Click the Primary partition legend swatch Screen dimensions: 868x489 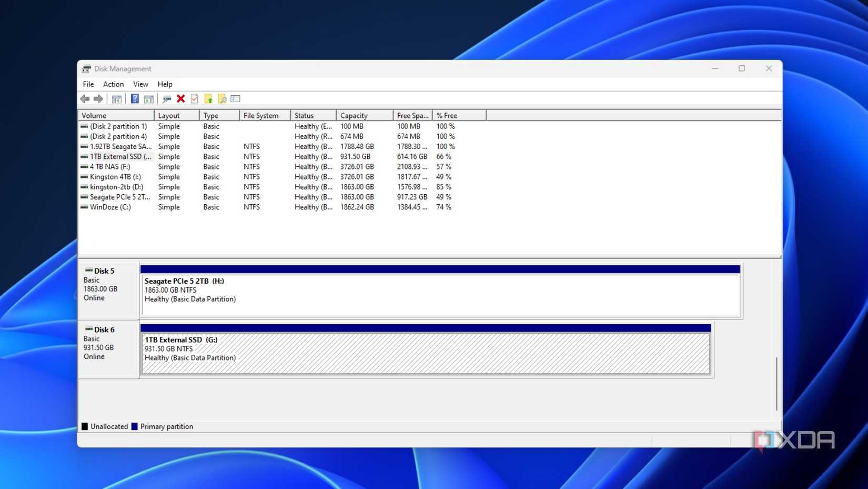[135, 426]
